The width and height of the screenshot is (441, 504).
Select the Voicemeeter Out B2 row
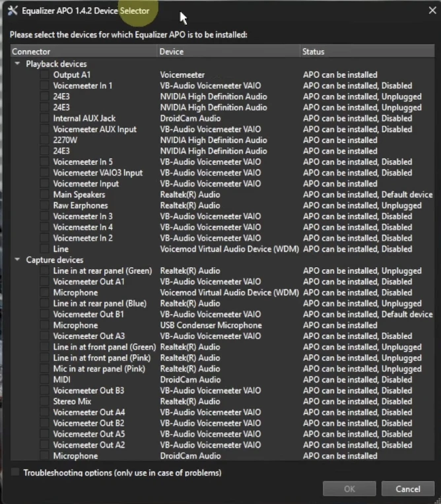222,423
